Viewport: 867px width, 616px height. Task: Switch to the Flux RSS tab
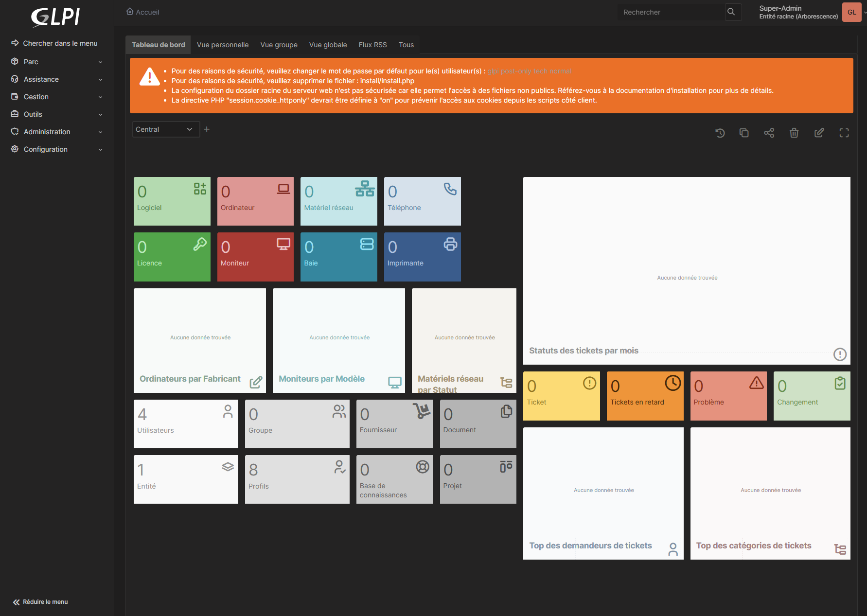372,45
